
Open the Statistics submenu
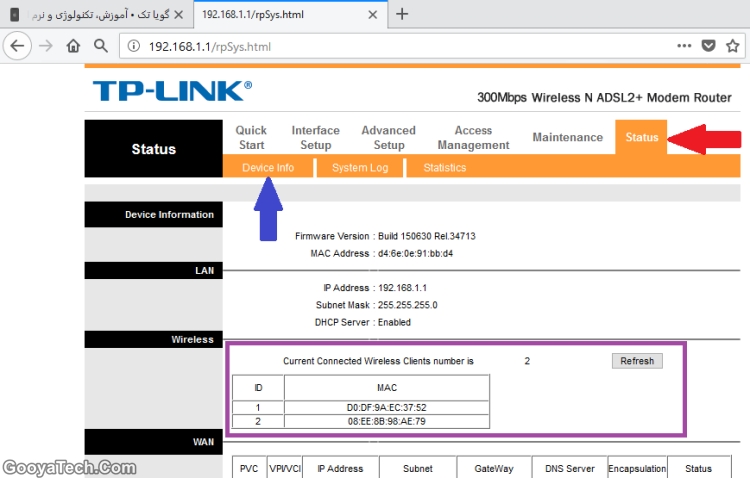tap(444, 167)
